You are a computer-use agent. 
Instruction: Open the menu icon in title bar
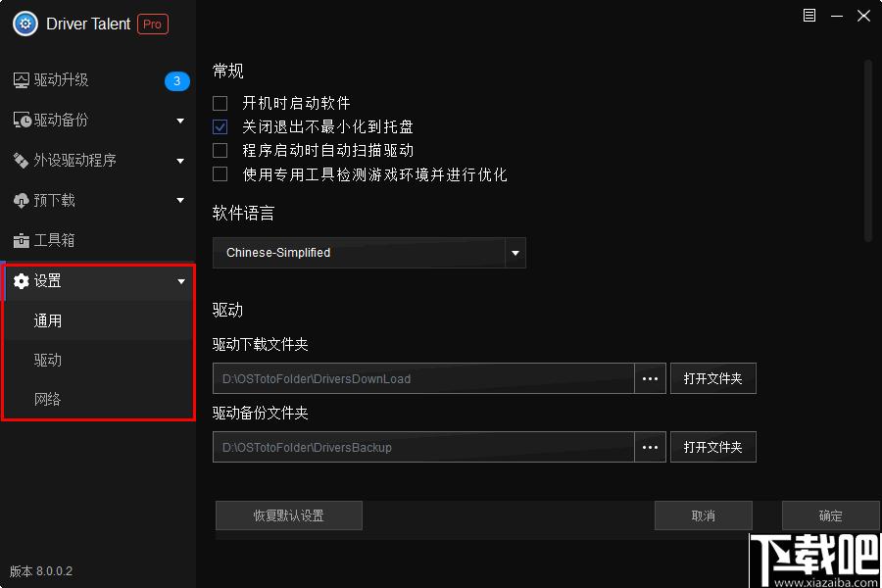[x=808, y=16]
